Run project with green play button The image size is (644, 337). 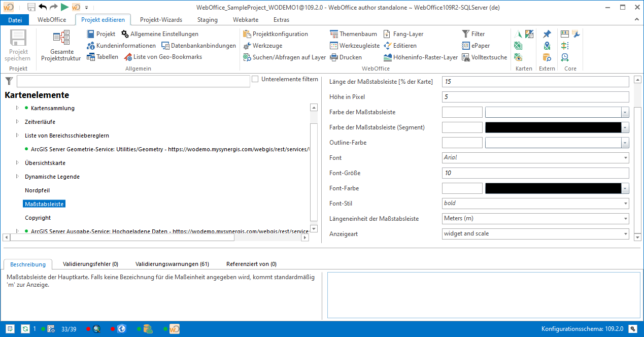point(64,7)
